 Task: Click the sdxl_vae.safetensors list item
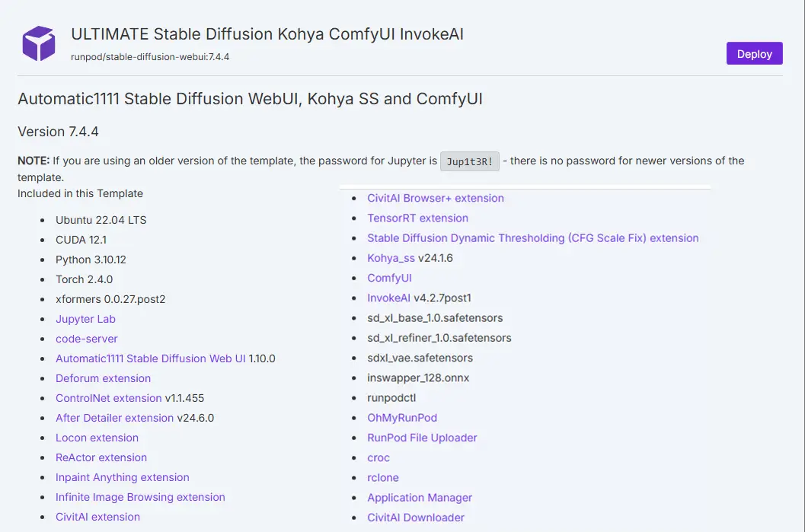(420, 358)
